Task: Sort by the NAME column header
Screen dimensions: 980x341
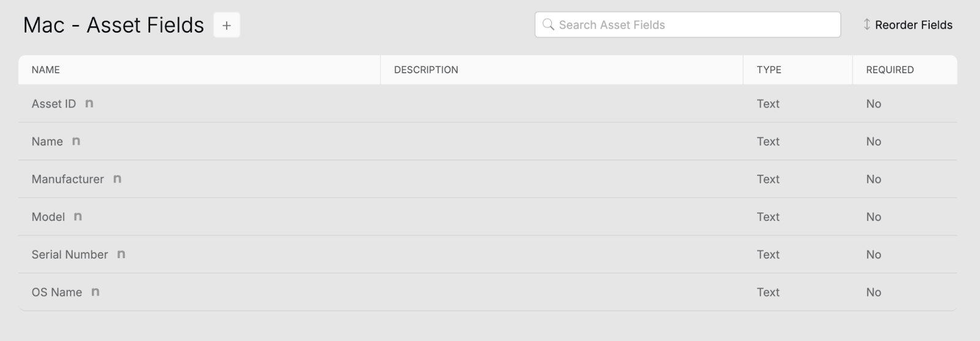Action: click(46, 70)
